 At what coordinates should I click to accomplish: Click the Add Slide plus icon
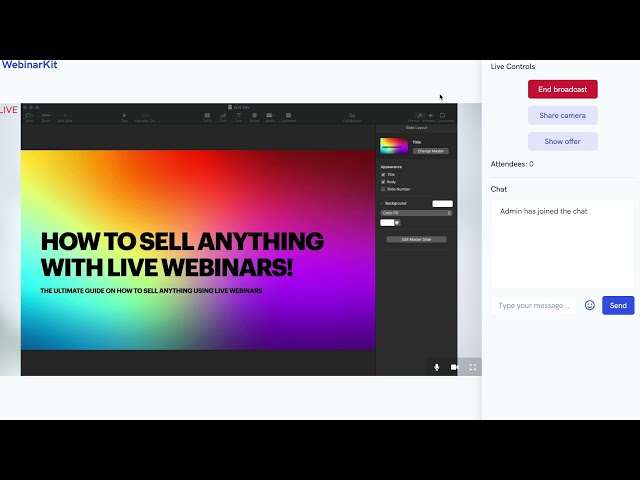point(64,116)
